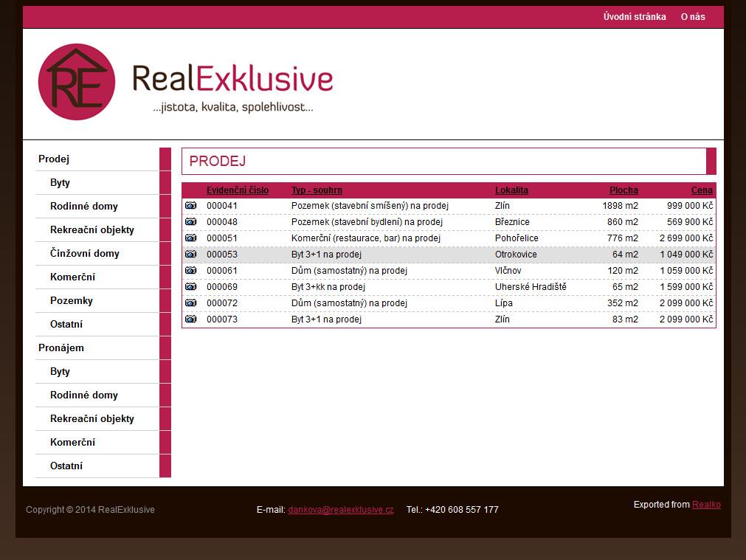Click price 999 000 Kč

tap(690, 206)
